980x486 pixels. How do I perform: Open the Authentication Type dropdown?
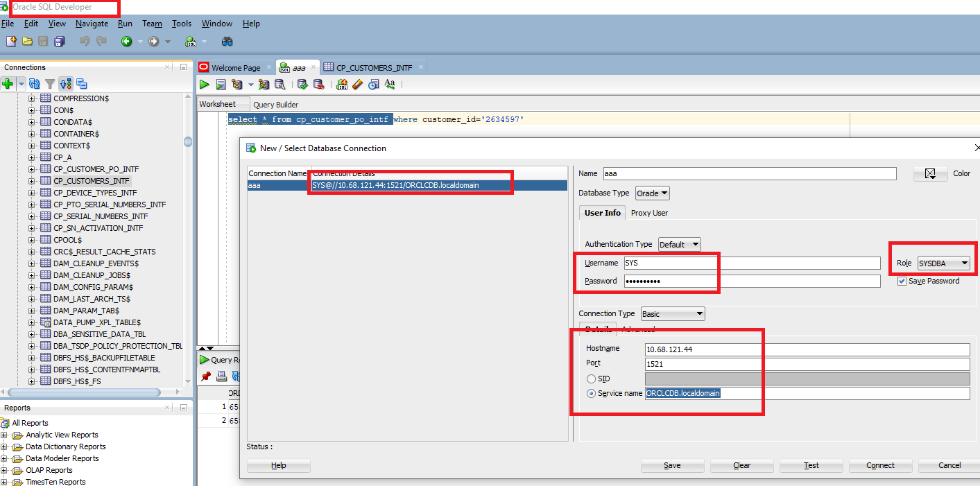coord(679,244)
